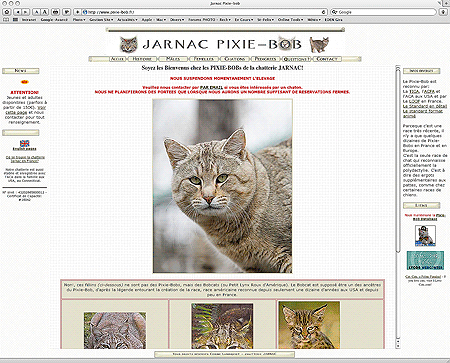Click the PAR EMAIL contact link

211,87
